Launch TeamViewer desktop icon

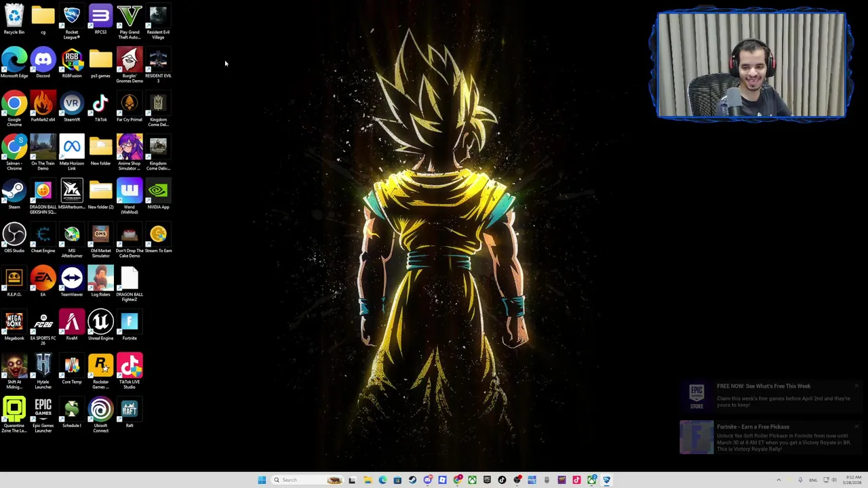click(72, 283)
